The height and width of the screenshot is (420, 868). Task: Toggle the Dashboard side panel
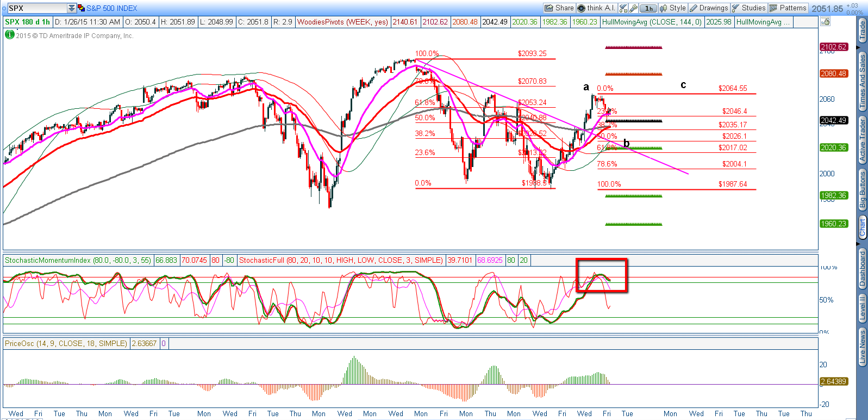862,269
